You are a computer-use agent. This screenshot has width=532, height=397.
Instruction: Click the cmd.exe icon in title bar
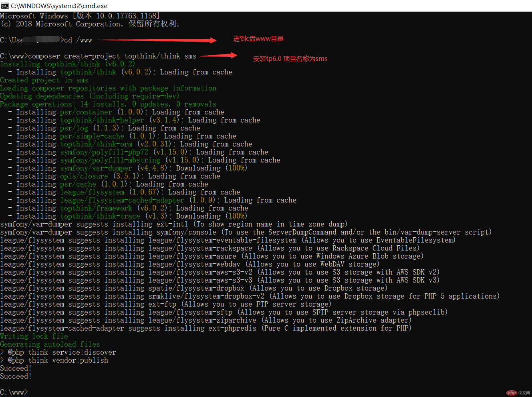pos(5,6)
